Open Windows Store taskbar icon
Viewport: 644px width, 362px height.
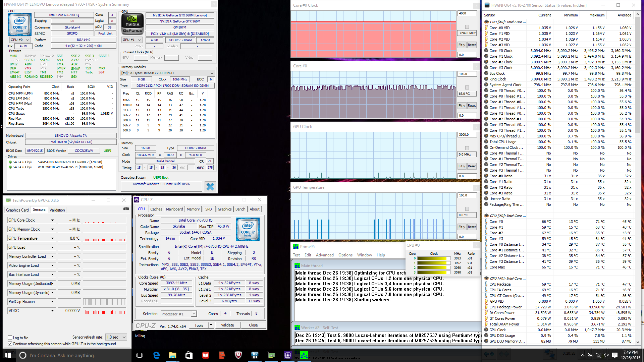pyautogui.click(x=189, y=355)
